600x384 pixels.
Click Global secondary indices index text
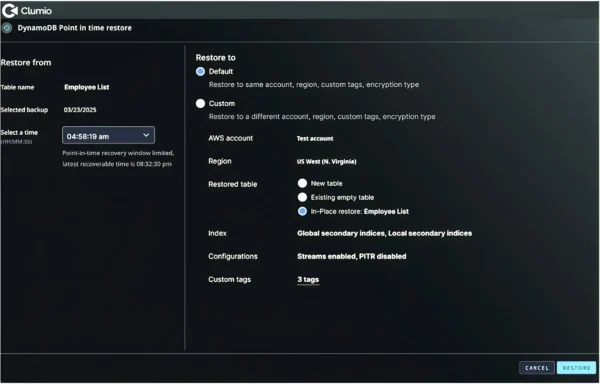(x=341, y=233)
